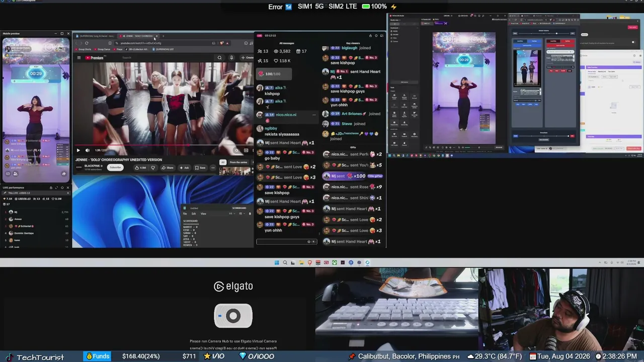Pin the live chat panel window

coord(370,36)
